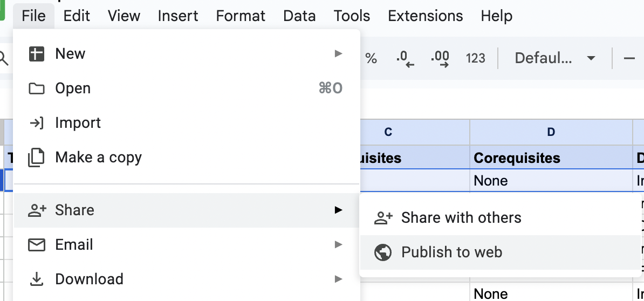The height and width of the screenshot is (301, 644).
Task: Click the Publish to web globe icon
Action: pos(383,252)
